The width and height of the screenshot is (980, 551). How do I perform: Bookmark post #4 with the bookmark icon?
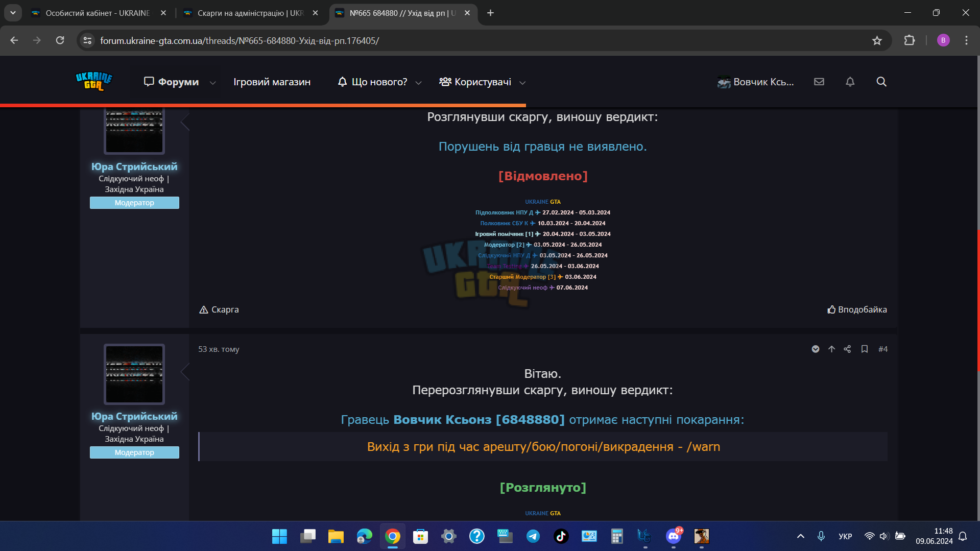[864, 349]
